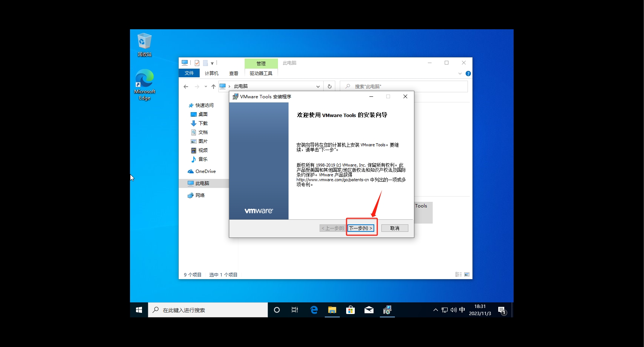This screenshot has width=644, height=347.
Task: Switch Explorer to large icons view layout icon
Action: tap(467, 275)
